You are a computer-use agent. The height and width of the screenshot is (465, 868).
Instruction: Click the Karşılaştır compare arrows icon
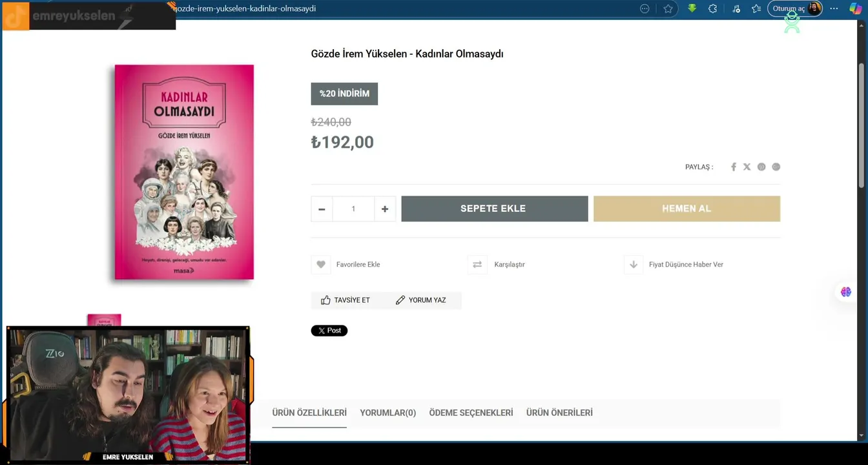(x=477, y=264)
